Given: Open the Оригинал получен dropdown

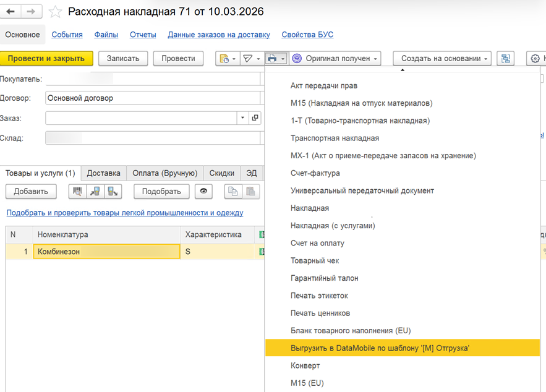Looking at the screenshot, I should click(x=335, y=59).
